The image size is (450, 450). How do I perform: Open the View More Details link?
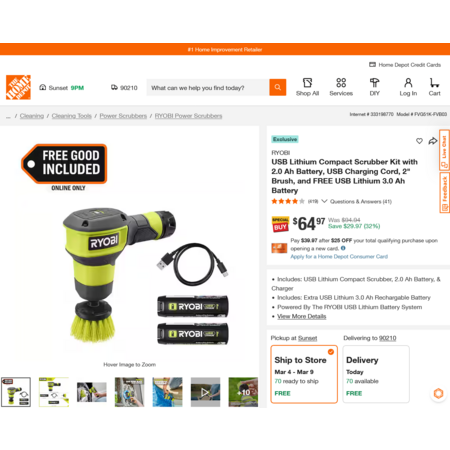coord(302,316)
